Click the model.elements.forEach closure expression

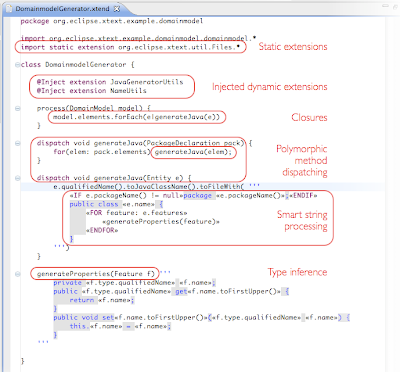click(137, 117)
